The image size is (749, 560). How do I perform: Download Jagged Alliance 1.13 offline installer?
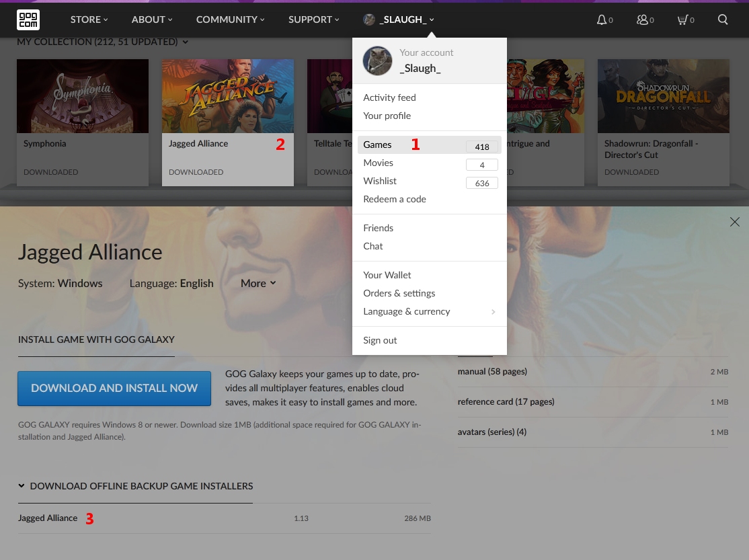tap(225, 518)
